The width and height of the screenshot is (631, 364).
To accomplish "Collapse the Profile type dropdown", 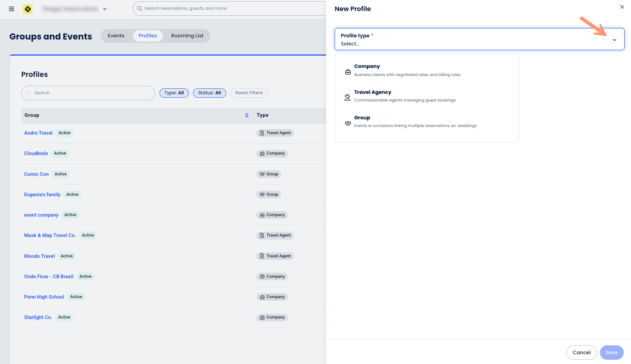I will [x=614, y=40].
